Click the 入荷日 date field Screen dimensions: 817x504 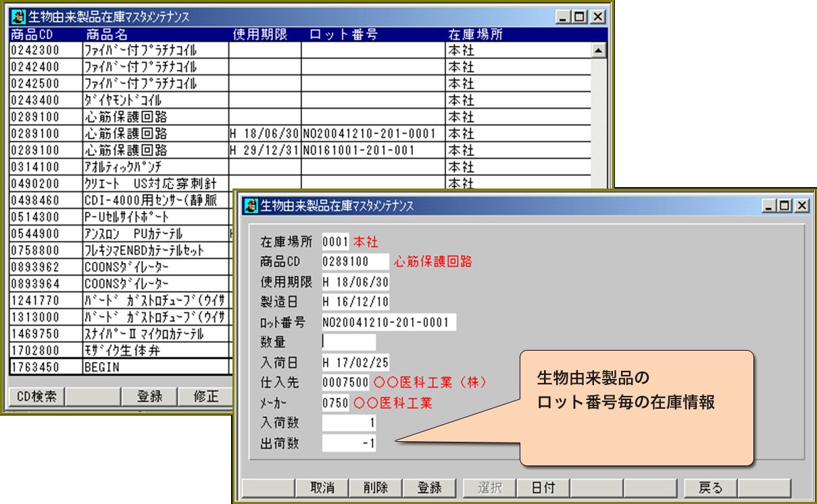click(x=355, y=363)
